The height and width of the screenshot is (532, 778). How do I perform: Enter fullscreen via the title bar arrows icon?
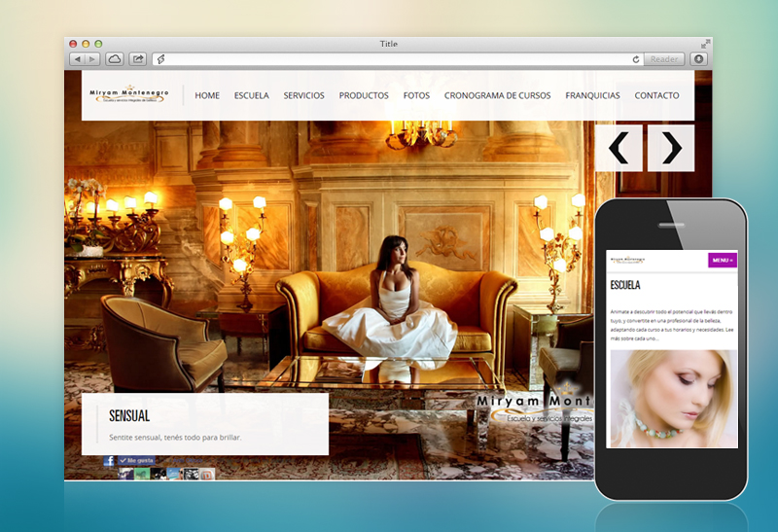click(x=705, y=44)
